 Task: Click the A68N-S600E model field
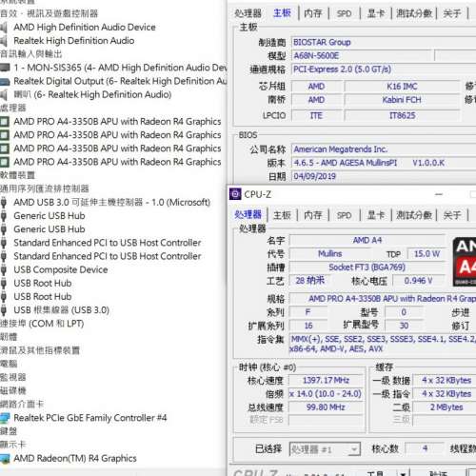363,56
